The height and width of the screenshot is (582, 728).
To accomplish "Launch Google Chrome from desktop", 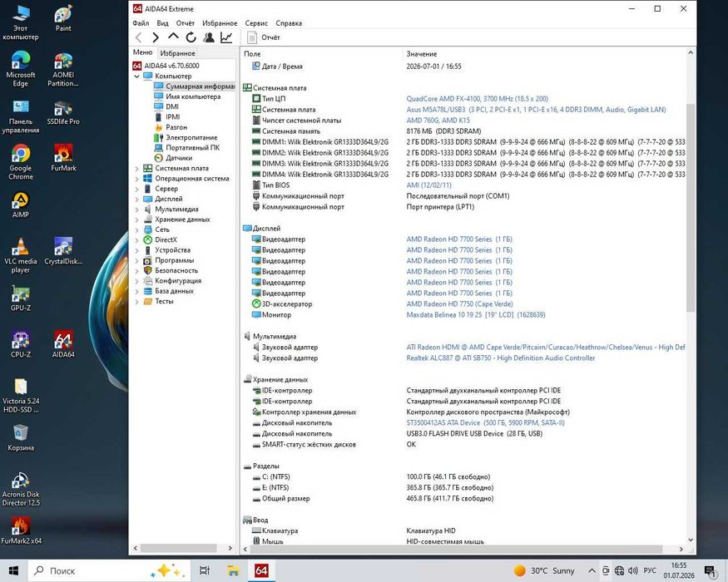I will (x=21, y=161).
